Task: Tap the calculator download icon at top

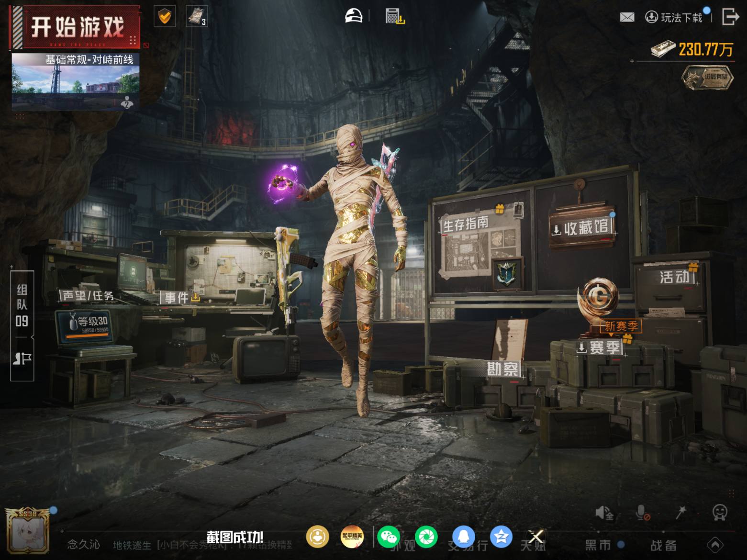Action: 395,16
